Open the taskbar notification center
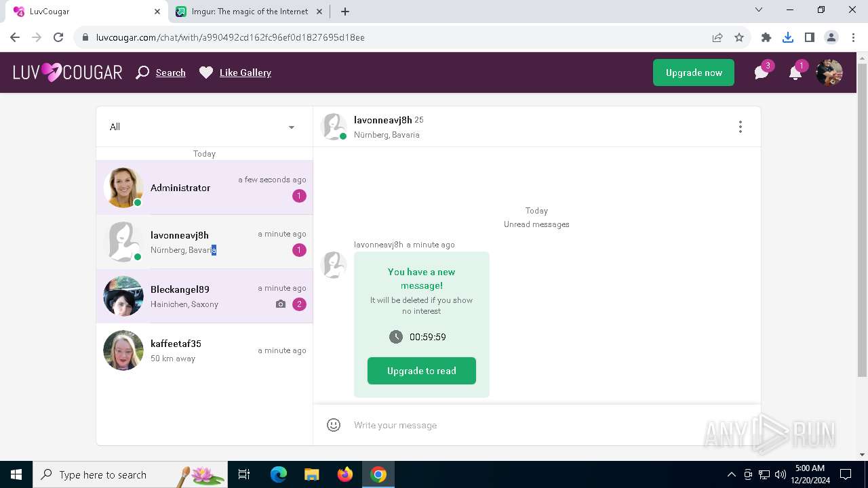The width and height of the screenshot is (868, 488). point(846,474)
